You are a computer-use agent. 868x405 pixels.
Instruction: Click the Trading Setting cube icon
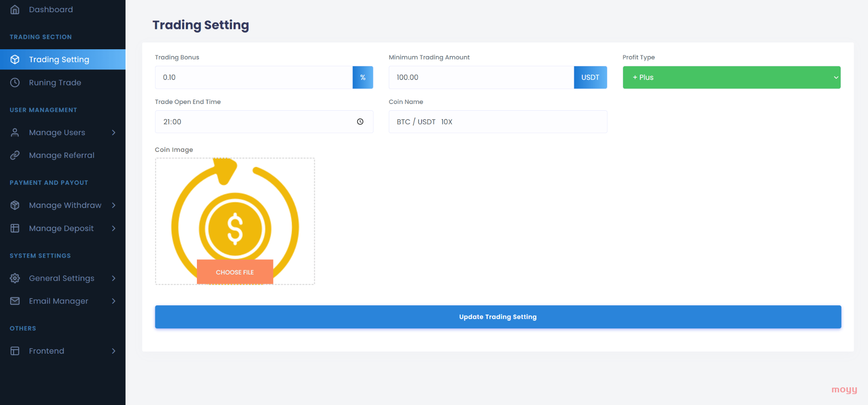15,59
